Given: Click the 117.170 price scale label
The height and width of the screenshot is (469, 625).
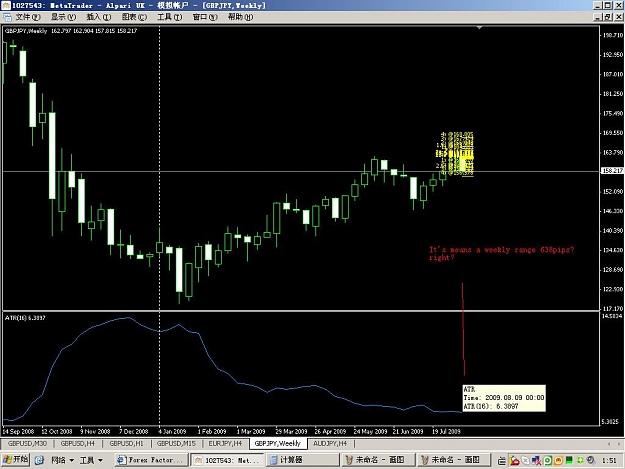Looking at the screenshot, I should coord(613,308).
